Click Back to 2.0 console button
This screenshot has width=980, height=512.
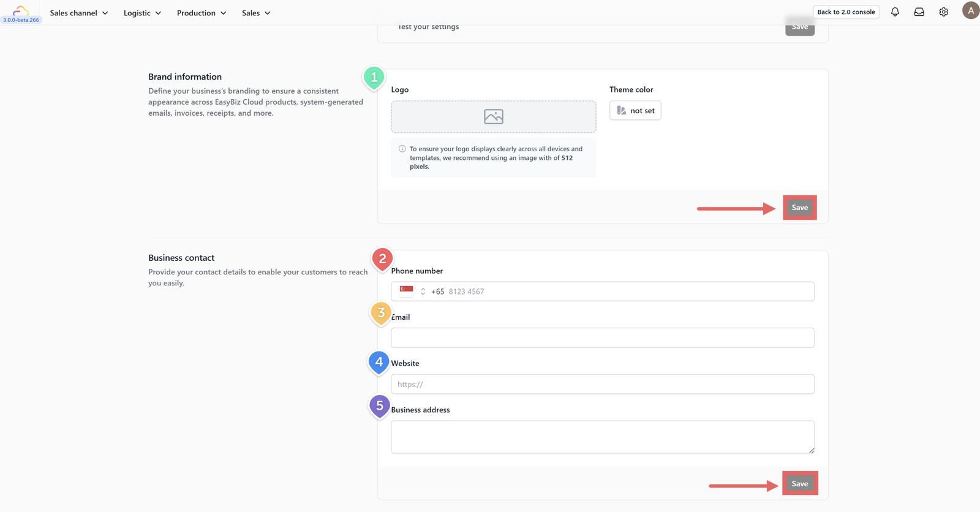click(x=846, y=12)
